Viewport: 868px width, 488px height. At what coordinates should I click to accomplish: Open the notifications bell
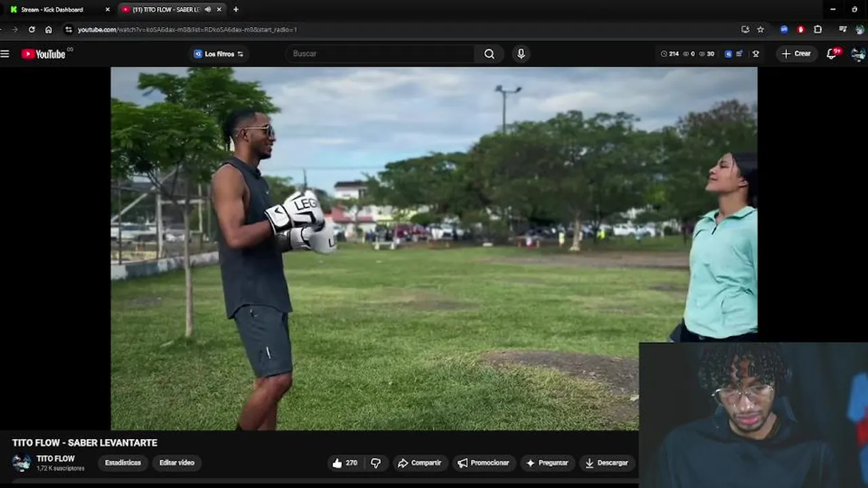click(831, 54)
